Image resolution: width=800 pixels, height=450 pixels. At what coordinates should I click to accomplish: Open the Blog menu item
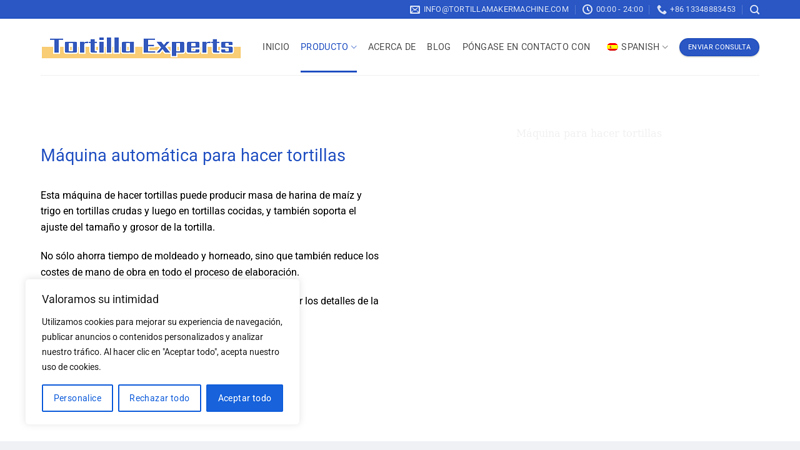coord(439,47)
